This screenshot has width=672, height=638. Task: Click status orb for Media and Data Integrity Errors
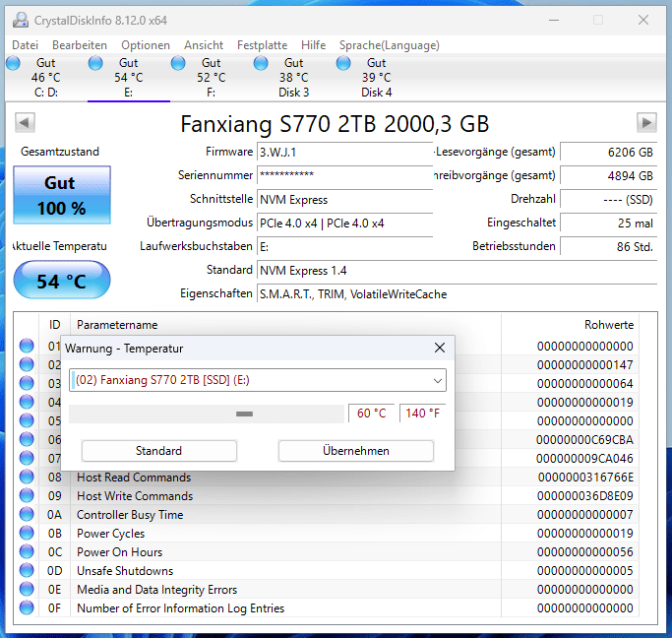click(x=27, y=589)
